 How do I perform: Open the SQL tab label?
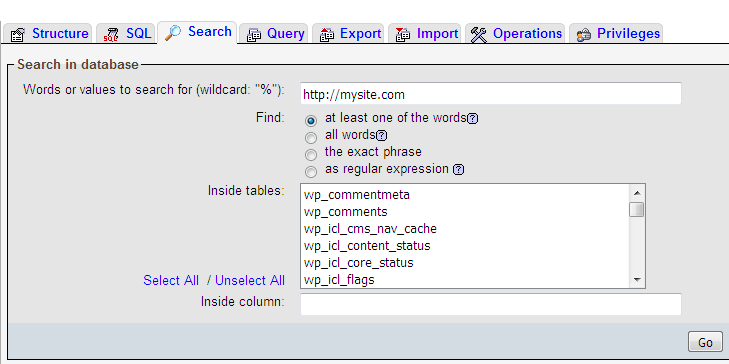(139, 33)
